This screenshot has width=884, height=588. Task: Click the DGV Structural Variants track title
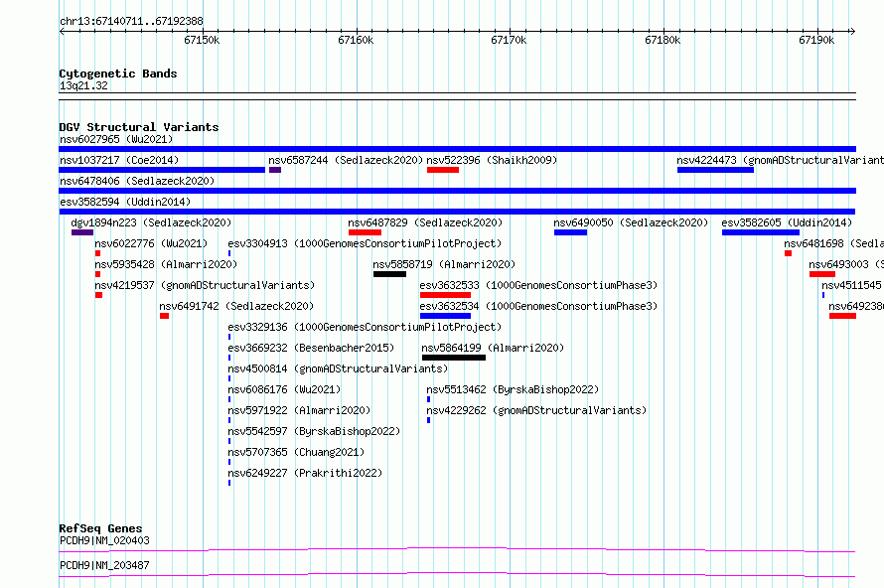pos(139,127)
